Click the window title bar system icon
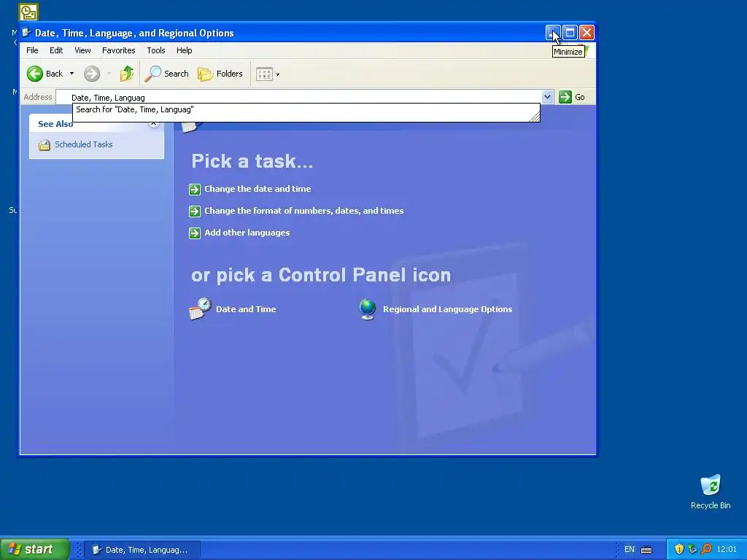Image resolution: width=747 pixels, height=560 pixels. [27, 33]
